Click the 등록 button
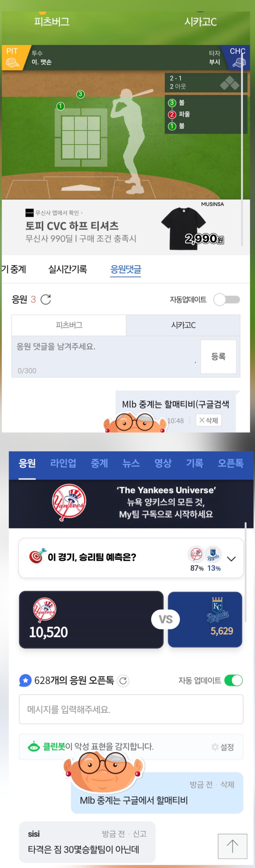Viewport: 255px width, 868px height. pyautogui.click(x=218, y=357)
